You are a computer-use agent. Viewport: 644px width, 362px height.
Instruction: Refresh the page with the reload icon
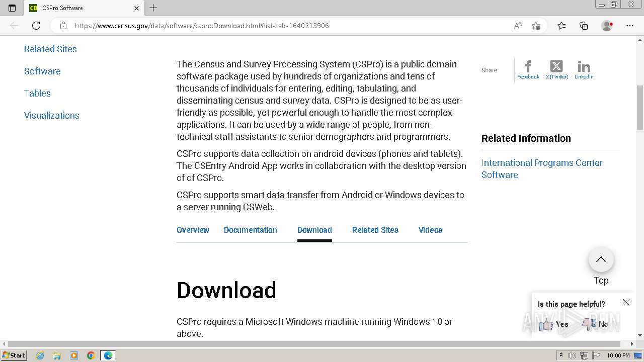pyautogui.click(x=36, y=26)
